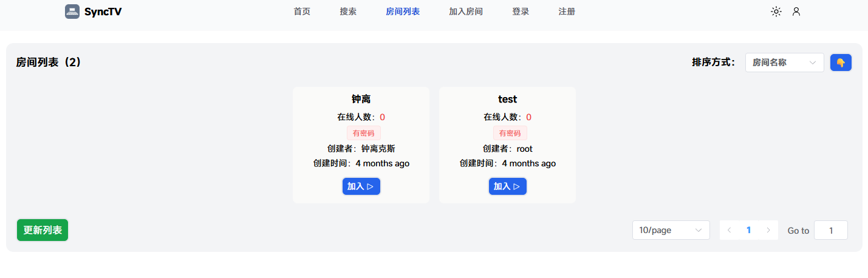Open the 首页 nav item
The height and width of the screenshot is (278, 868).
pos(302,12)
